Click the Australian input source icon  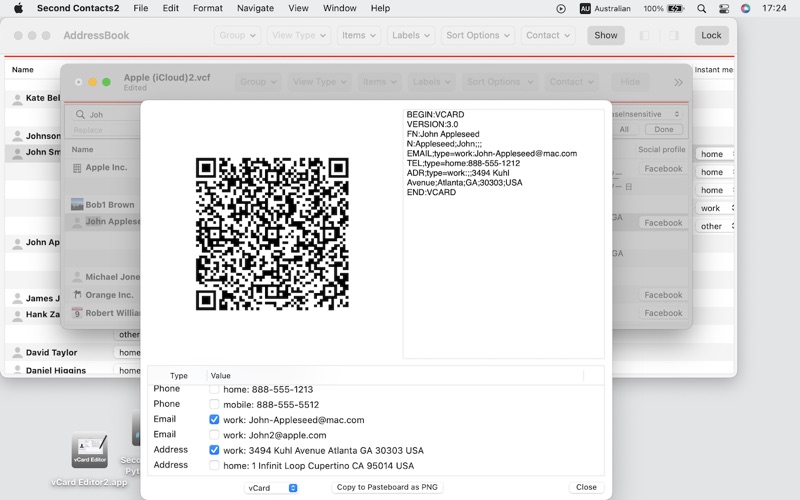pos(586,8)
